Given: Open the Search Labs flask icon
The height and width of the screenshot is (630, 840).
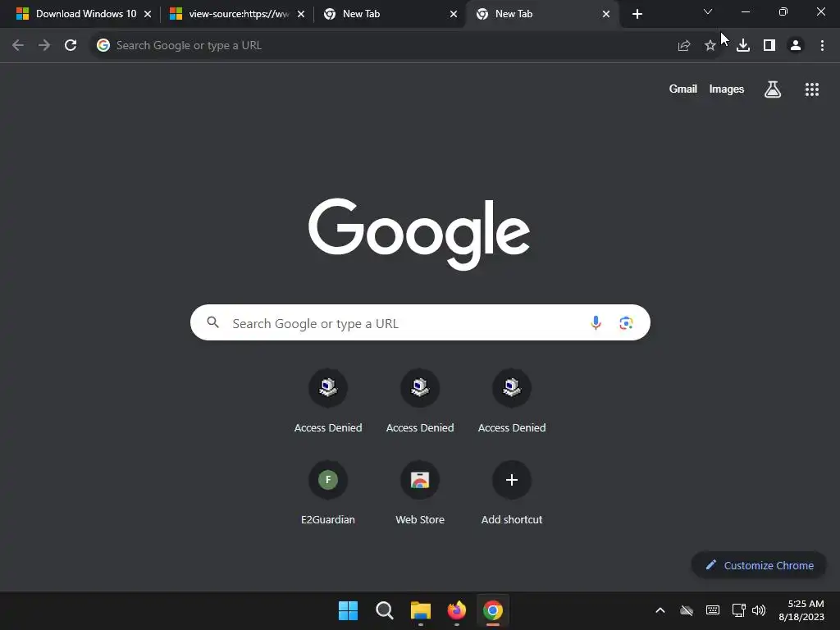Looking at the screenshot, I should pyautogui.click(x=773, y=89).
